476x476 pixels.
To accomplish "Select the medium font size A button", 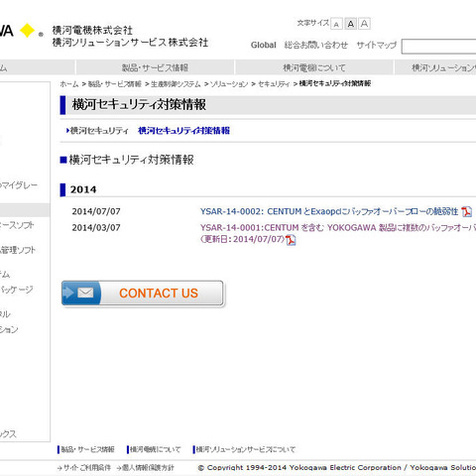I will coord(351,24).
